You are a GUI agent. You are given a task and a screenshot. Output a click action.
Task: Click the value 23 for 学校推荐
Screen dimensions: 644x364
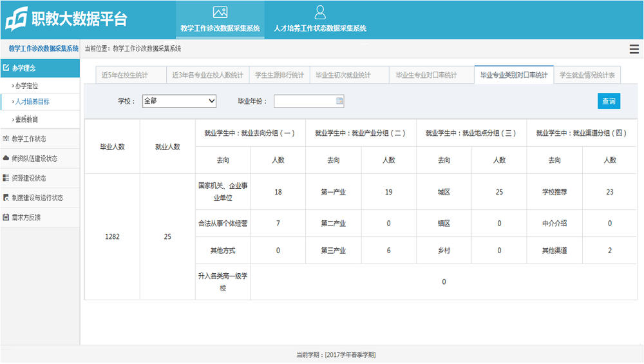(x=610, y=192)
